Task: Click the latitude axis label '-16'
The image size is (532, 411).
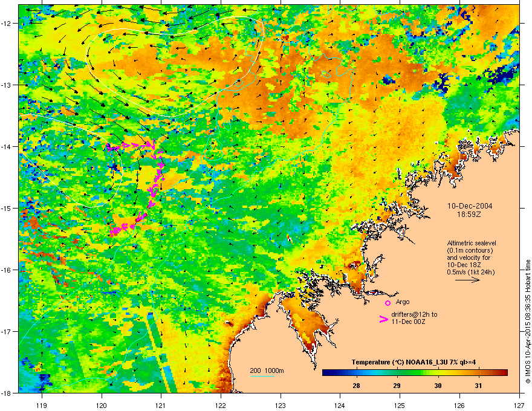Action: (6, 270)
